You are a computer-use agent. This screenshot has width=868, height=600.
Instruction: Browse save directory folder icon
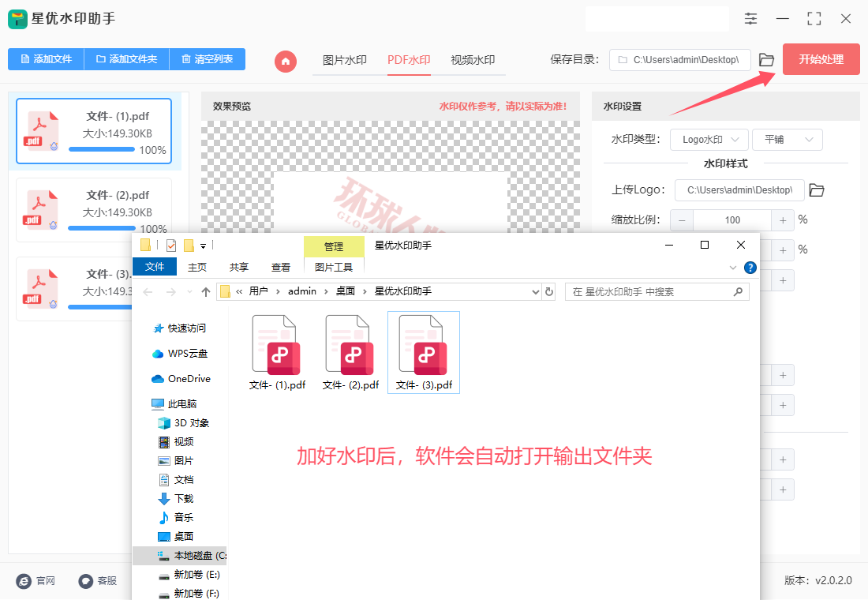pos(766,60)
